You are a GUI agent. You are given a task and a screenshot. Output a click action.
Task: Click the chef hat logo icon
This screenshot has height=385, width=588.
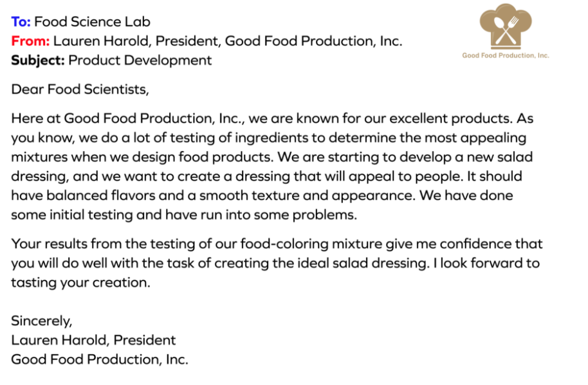click(x=506, y=28)
